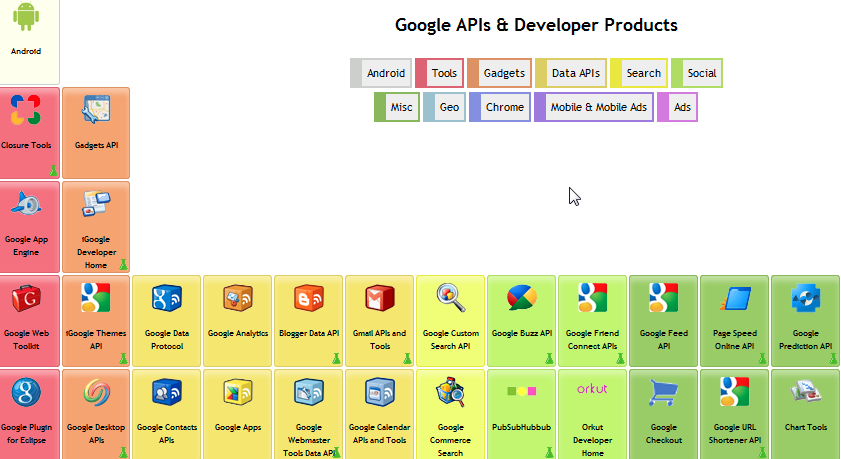Open the Android robot icon tile

[x=26, y=16]
